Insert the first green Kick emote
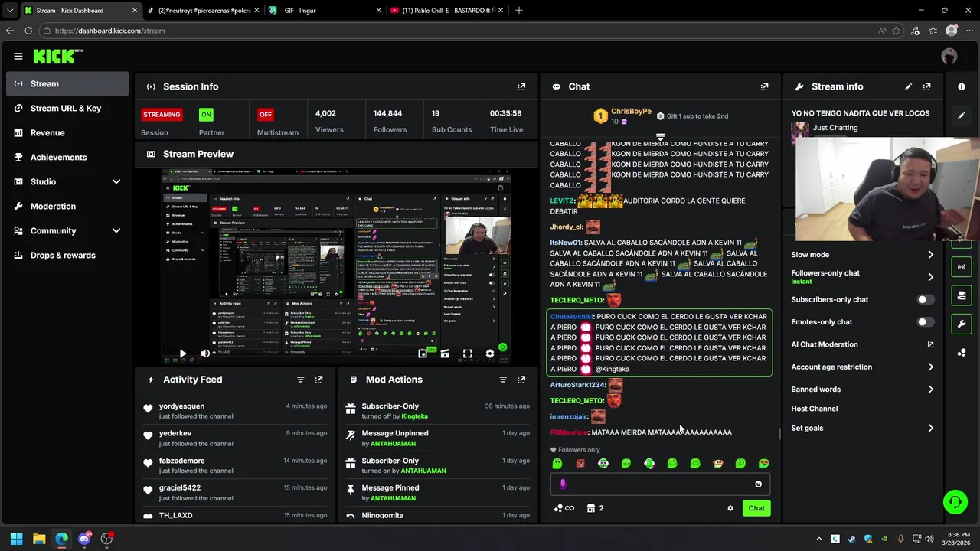This screenshot has width=980, height=551. 557,463
